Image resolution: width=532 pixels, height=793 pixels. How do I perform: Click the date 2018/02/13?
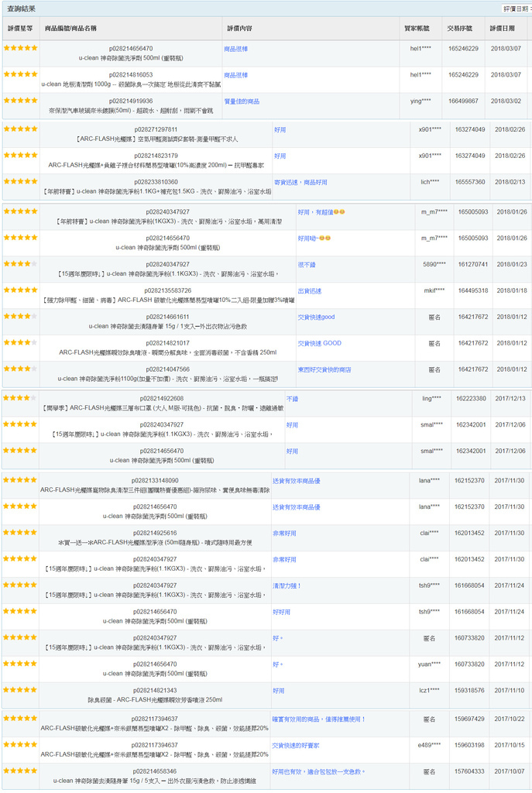tap(510, 182)
